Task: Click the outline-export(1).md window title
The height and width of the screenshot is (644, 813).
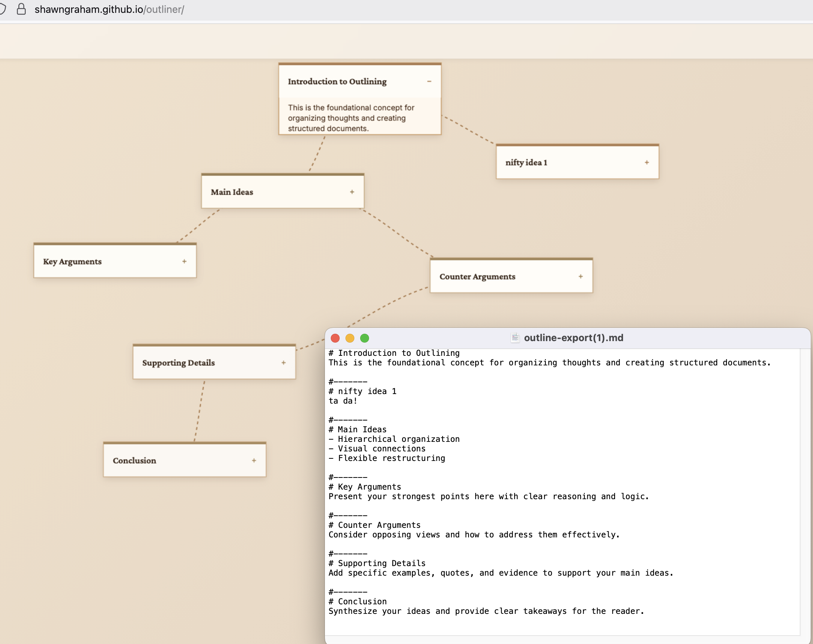Action: click(x=573, y=338)
